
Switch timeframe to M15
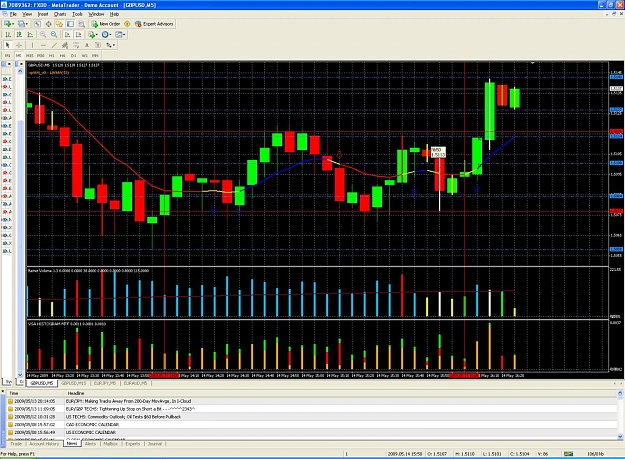[29, 56]
